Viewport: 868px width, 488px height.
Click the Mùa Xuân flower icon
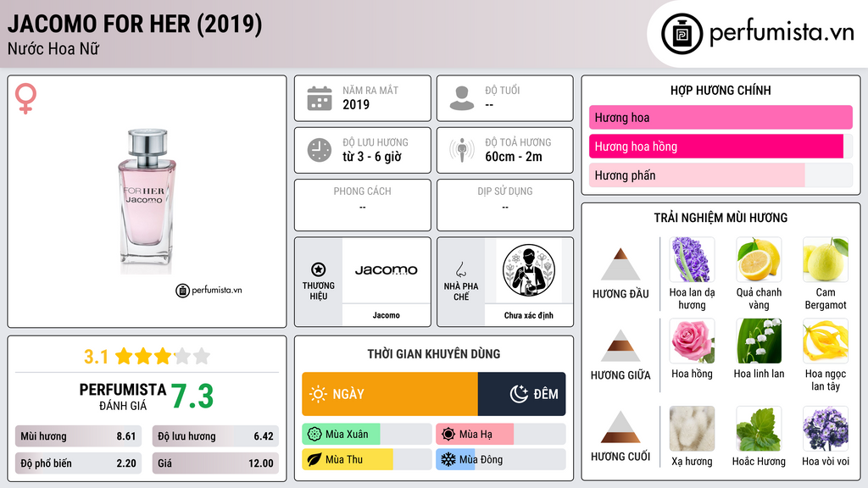pos(314,435)
